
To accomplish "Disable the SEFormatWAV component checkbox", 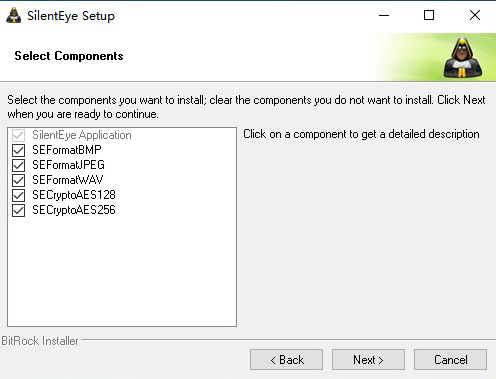I will pyautogui.click(x=18, y=180).
